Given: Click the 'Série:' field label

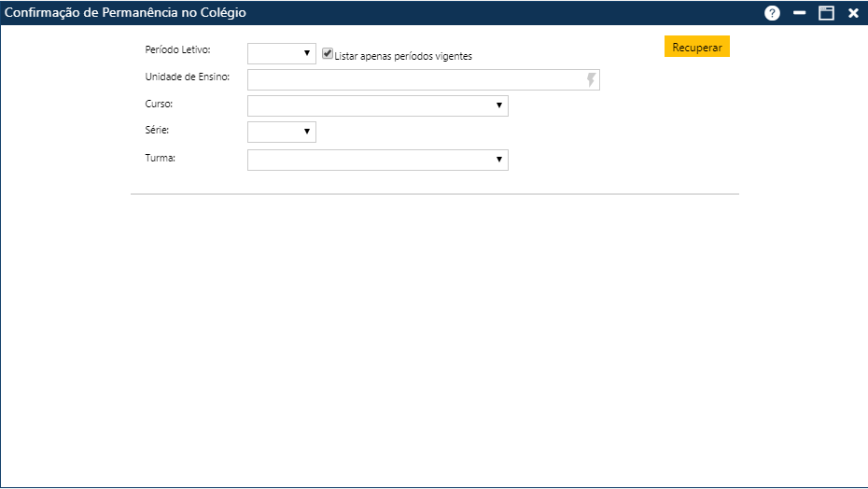Looking at the screenshot, I should pyautogui.click(x=158, y=131).
